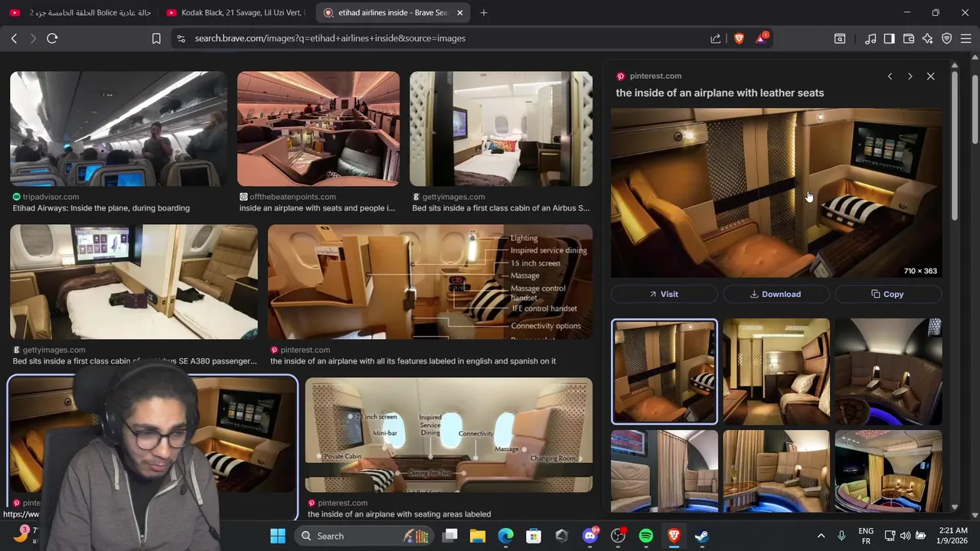Screen dimensions: 980x551
Task: Open the Windows Start menu
Action: 278,536
